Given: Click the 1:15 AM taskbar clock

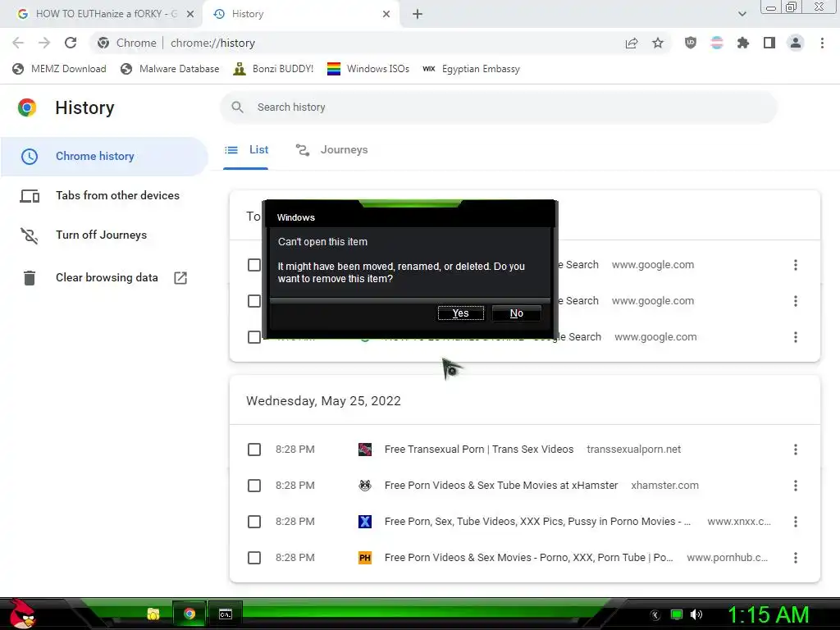Looking at the screenshot, I should pyautogui.click(x=768, y=614).
